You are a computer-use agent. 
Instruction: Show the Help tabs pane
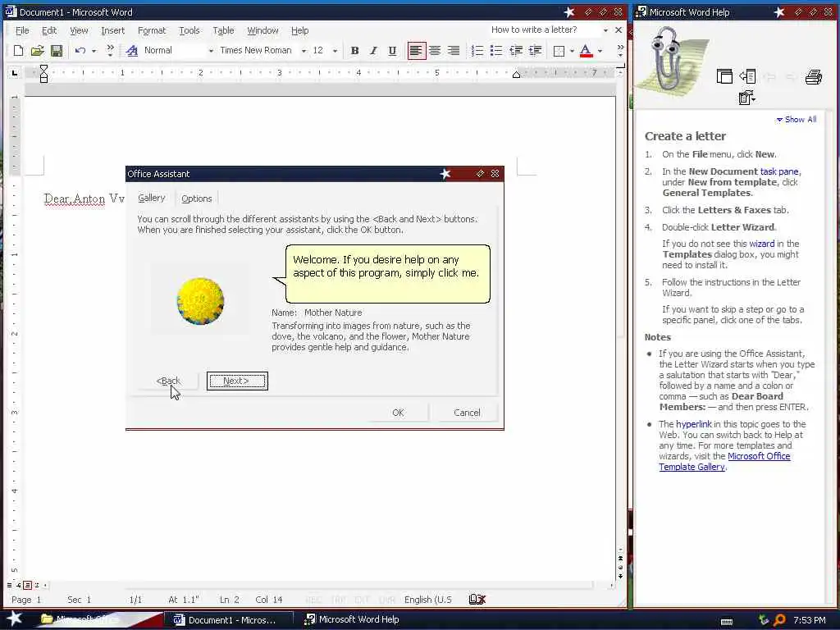pos(747,76)
